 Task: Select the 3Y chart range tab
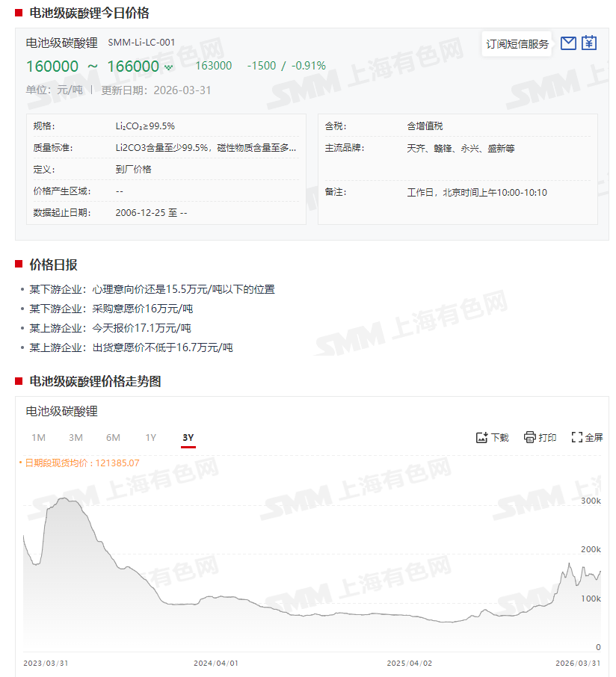pos(188,437)
